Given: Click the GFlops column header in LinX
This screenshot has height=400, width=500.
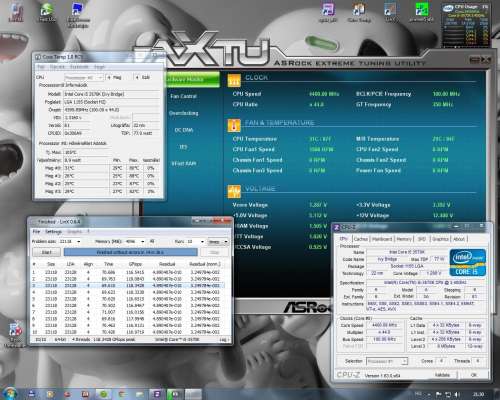Looking at the screenshot, I should click(x=135, y=264).
